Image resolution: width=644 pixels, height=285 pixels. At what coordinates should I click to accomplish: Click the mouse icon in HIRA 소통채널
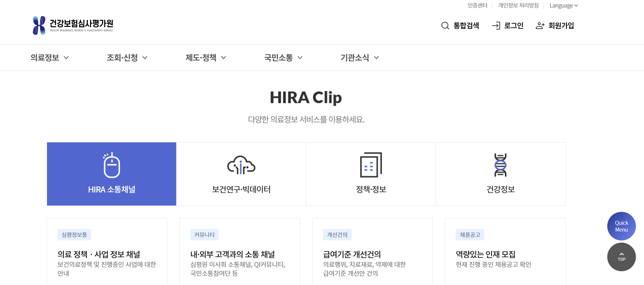111,165
